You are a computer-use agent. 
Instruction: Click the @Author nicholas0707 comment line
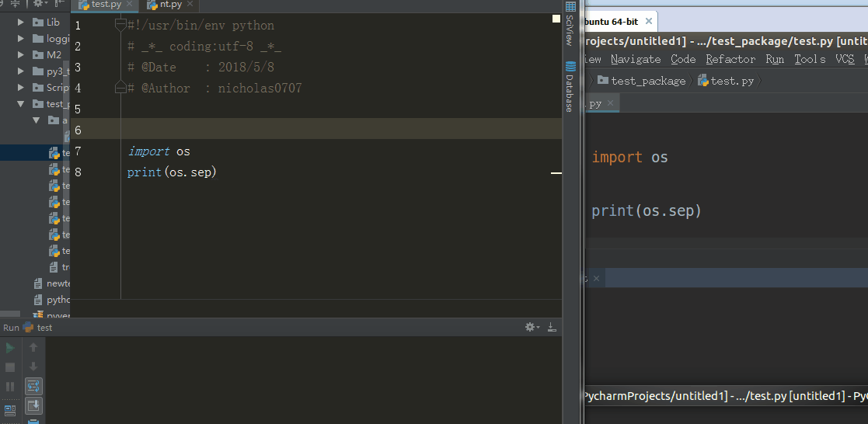214,88
